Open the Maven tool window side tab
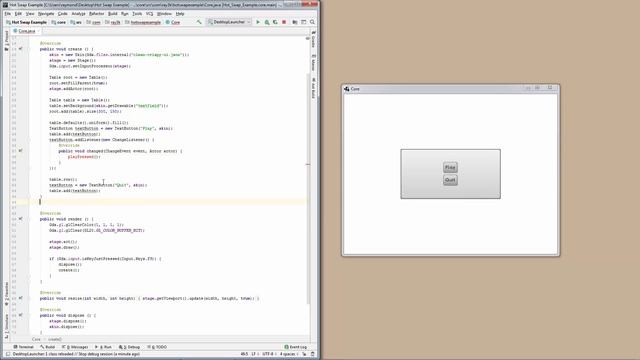The image size is (640, 360). [x=313, y=62]
